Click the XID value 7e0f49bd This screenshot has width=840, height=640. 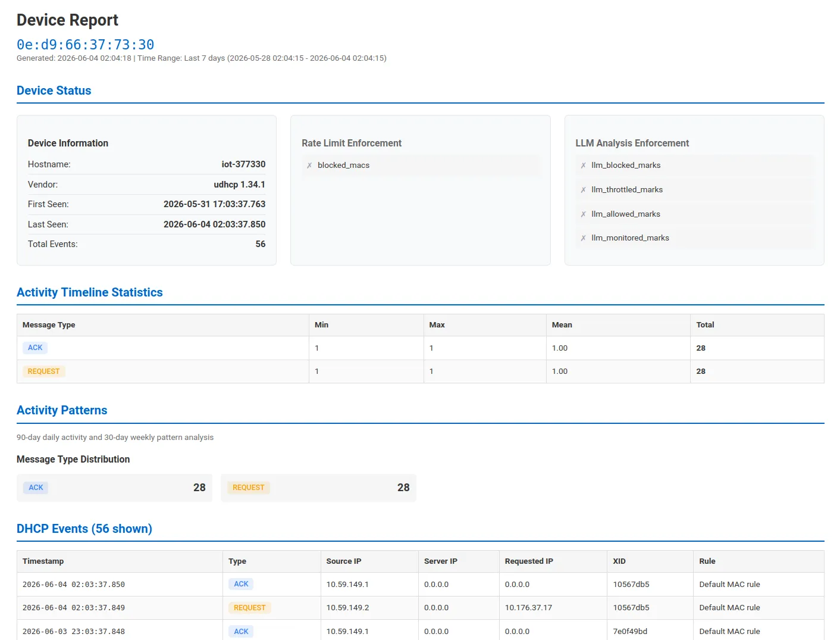(630, 632)
